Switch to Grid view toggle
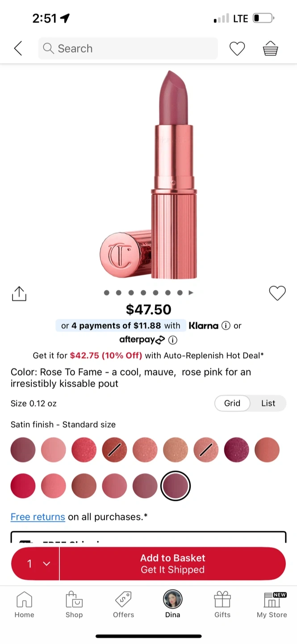Image resolution: width=297 pixels, height=644 pixels. (x=232, y=403)
